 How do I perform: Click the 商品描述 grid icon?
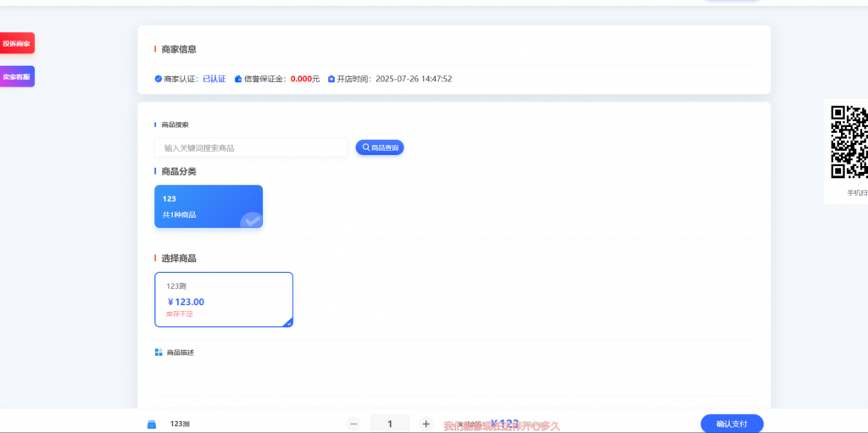tap(159, 353)
